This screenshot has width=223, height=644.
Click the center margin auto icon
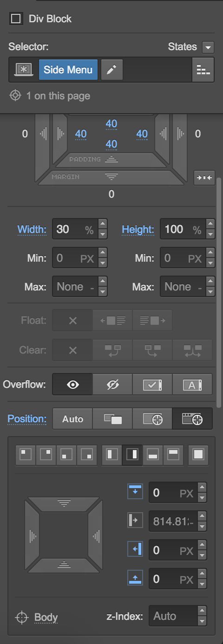[204, 178]
